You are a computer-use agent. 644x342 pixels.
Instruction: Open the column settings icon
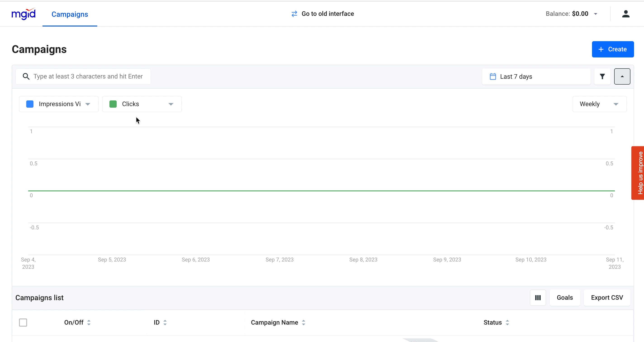pyautogui.click(x=538, y=298)
